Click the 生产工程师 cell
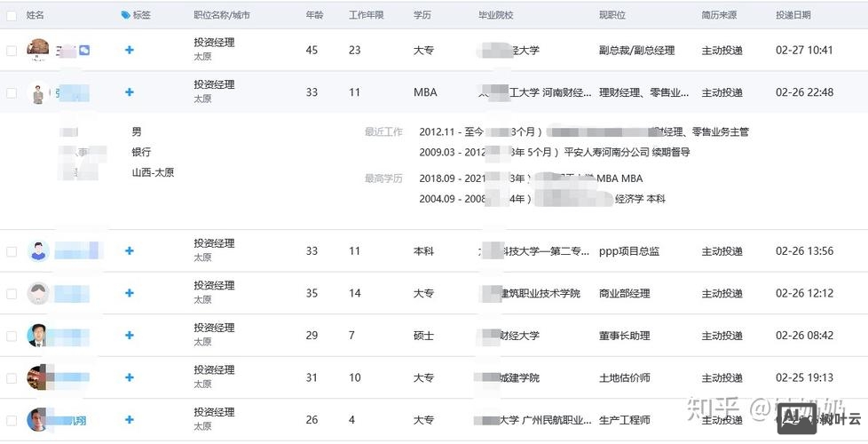 pyautogui.click(x=625, y=420)
